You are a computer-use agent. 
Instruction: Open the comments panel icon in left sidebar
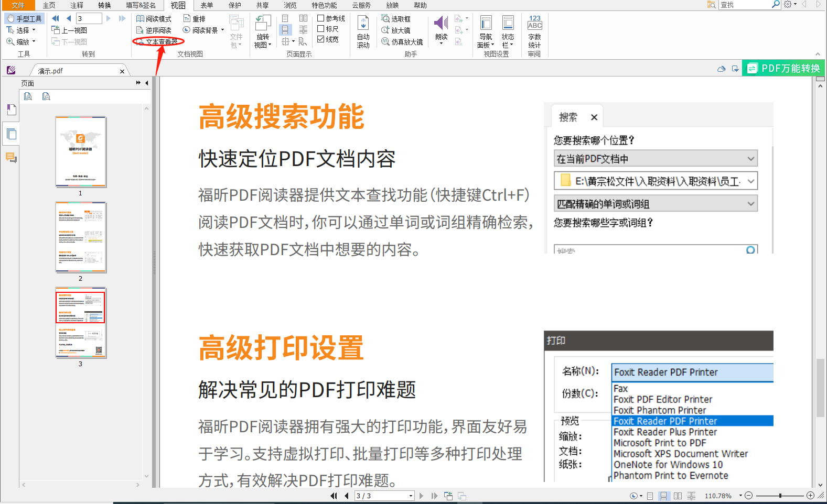click(11, 157)
